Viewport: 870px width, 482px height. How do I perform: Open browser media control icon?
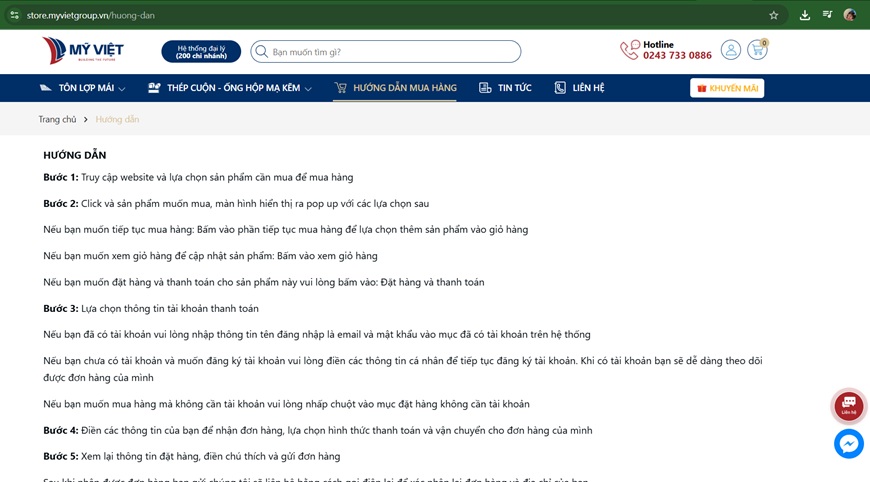click(827, 15)
